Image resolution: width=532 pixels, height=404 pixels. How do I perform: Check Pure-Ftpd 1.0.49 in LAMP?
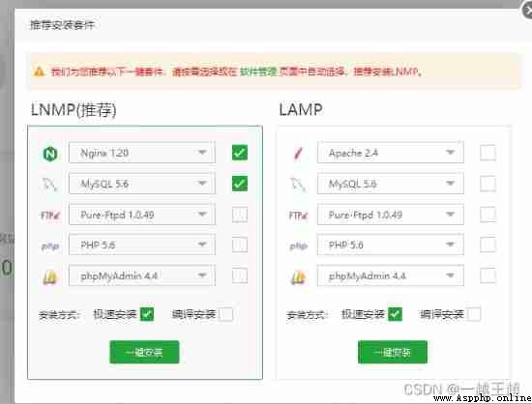coord(488,215)
